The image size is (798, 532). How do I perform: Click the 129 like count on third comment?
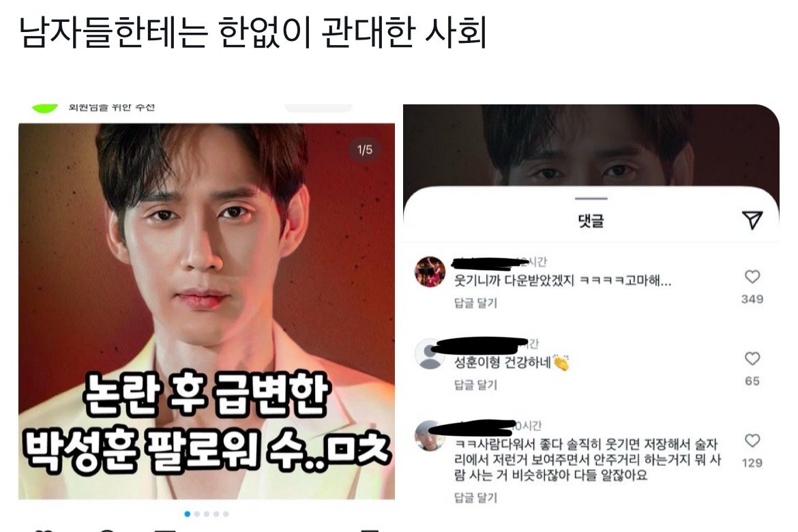coord(752,462)
